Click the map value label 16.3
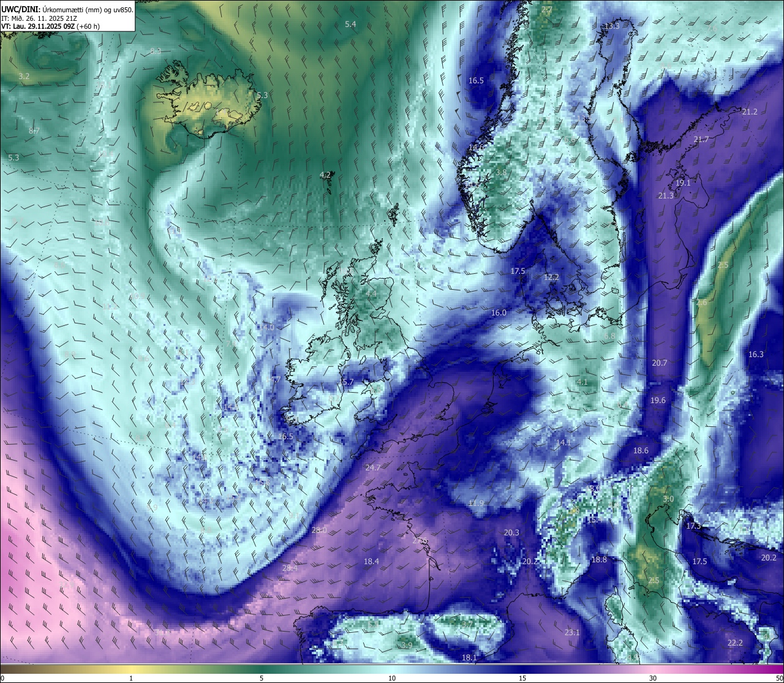784x683 pixels. point(756,355)
